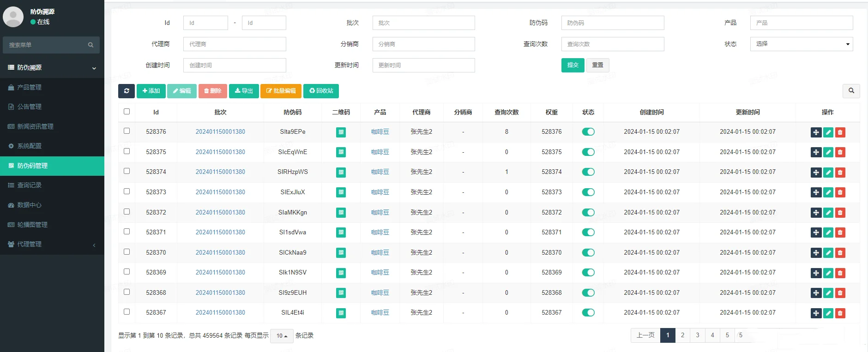Viewport: 868px width, 352px height.
Task: Go to page 3 in pagination
Action: pyautogui.click(x=698, y=335)
